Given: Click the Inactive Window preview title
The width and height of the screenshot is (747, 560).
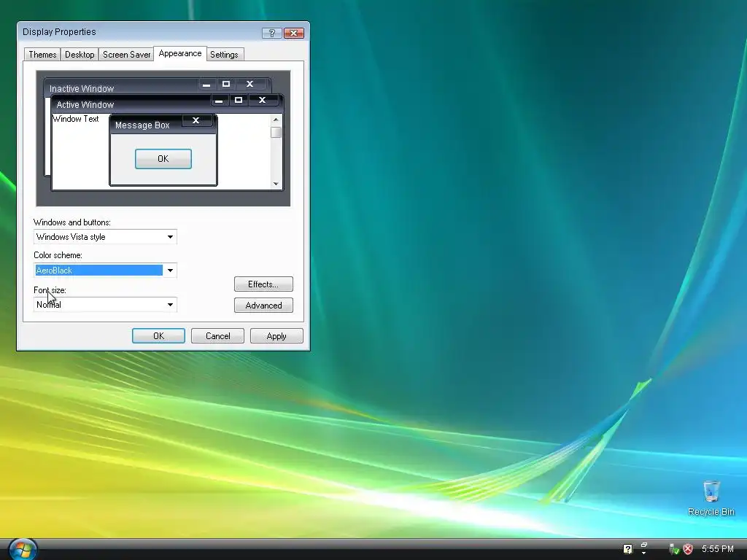Looking at the screenshot, I should coord(82,88).
